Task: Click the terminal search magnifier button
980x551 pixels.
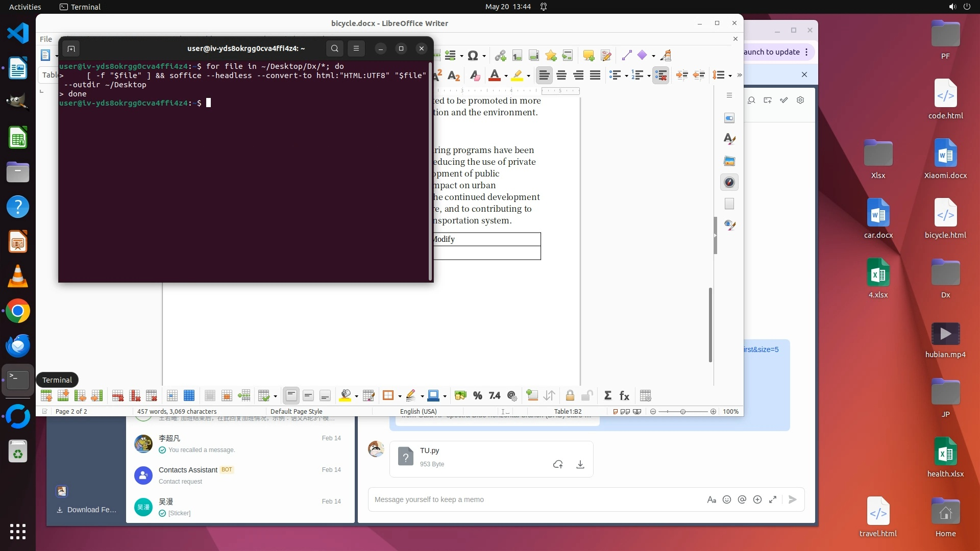Action: coord(334,48)
